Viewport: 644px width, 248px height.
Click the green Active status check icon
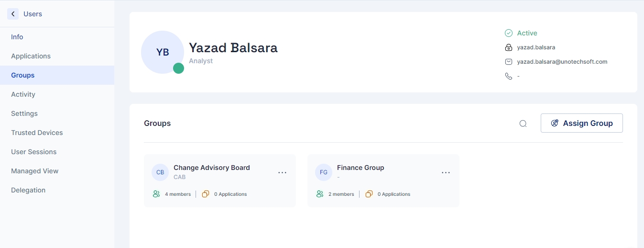click(509, 33)
